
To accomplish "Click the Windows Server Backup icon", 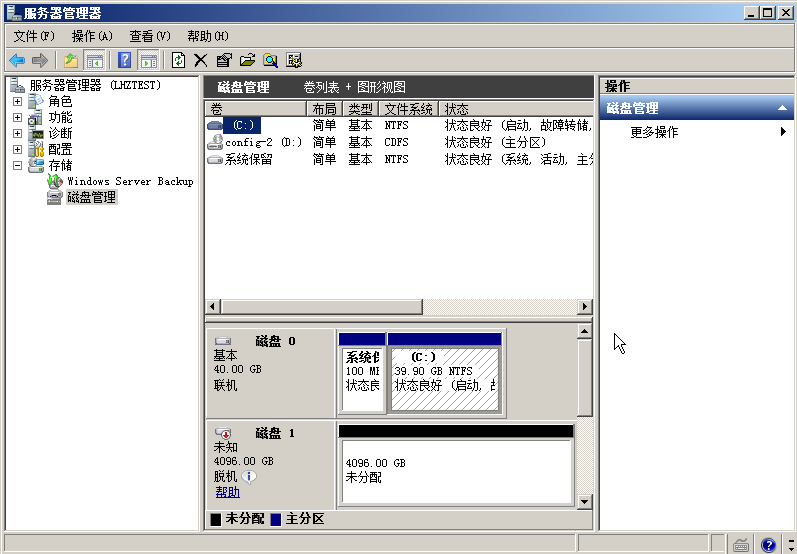I will (x=55, y=181).
